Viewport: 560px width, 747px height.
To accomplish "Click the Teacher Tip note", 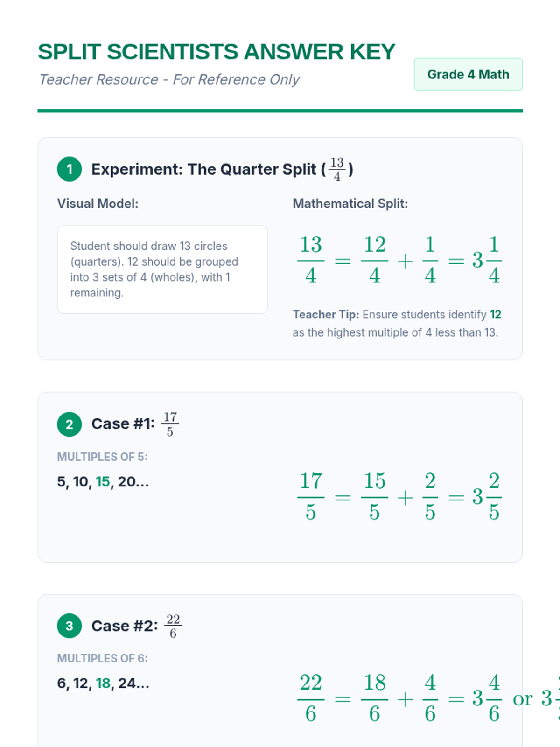I will (397, 323).
